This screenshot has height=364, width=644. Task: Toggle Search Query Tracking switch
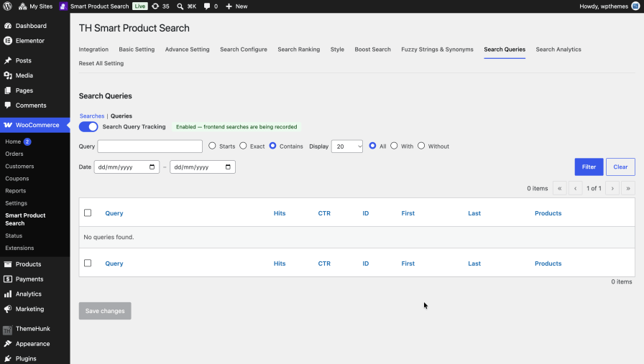click(x=88, y=127)
